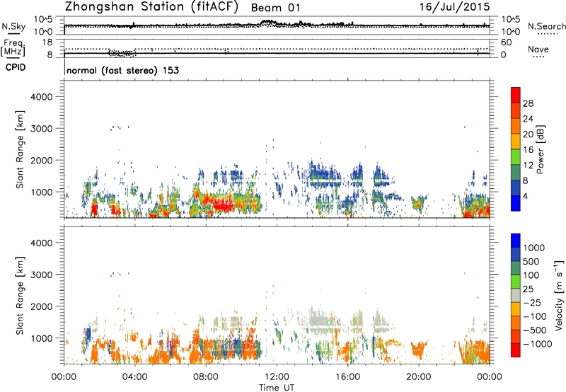The width and height of the screenshot is (566, 392).
Task: Click the "Power [dB]" colorbar title
Action: 540,149
